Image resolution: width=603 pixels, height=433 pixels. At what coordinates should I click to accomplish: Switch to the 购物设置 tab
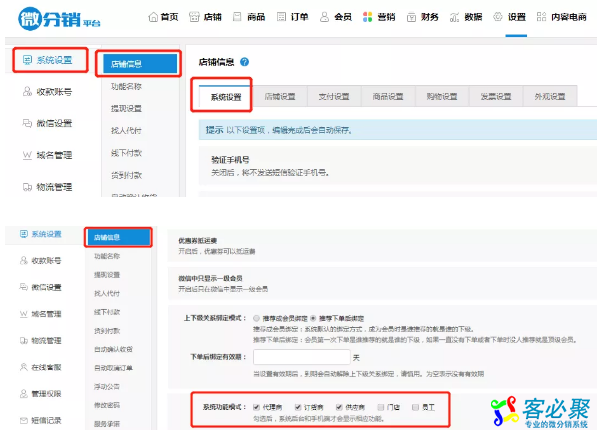[x=442, y=97]
